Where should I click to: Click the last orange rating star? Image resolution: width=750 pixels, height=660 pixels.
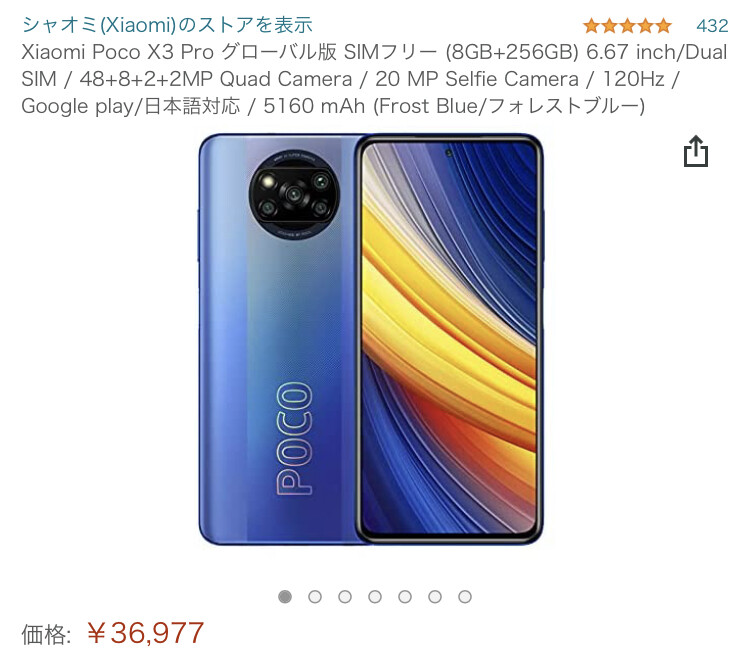pos(663,25)
